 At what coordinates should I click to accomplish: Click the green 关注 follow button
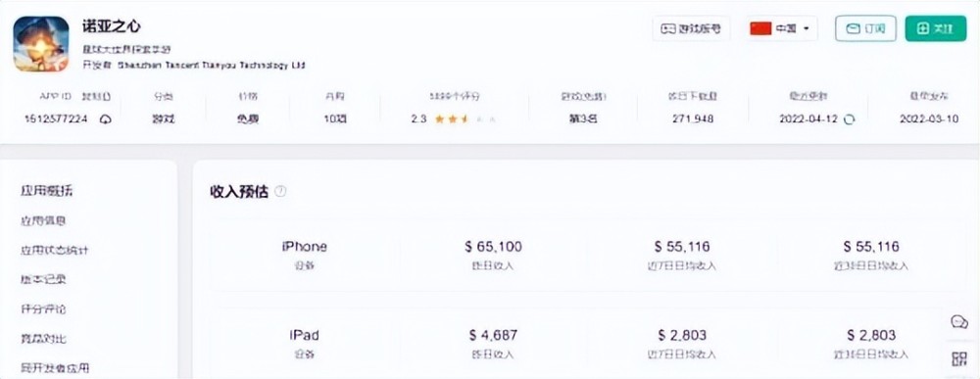[936, 28]
